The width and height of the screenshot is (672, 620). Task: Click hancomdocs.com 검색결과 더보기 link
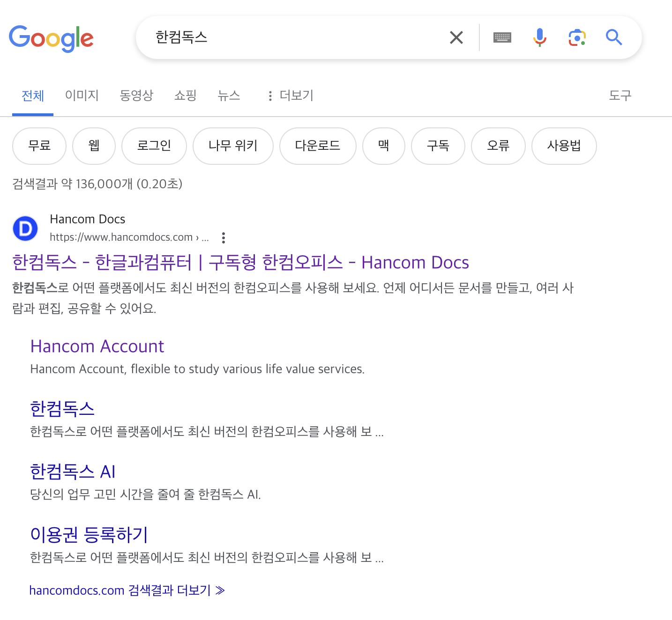pyautogui.click(x=127, y=590)
